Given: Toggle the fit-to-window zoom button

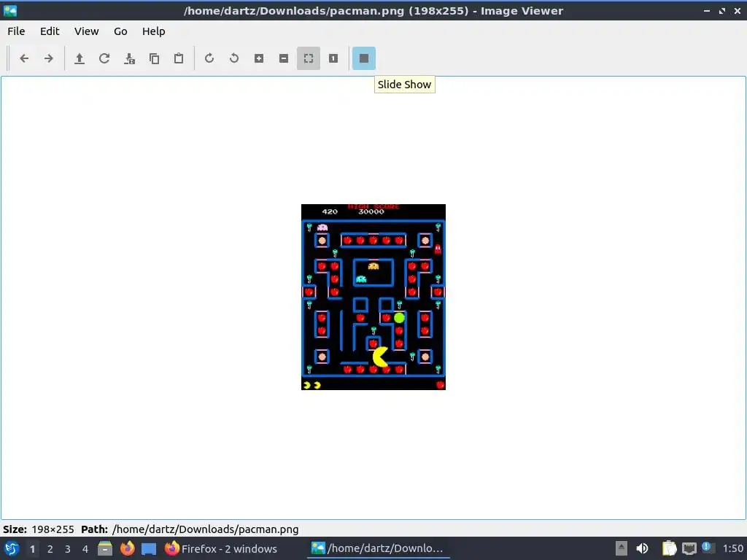Looking at the screenshot, I should 309,58.
